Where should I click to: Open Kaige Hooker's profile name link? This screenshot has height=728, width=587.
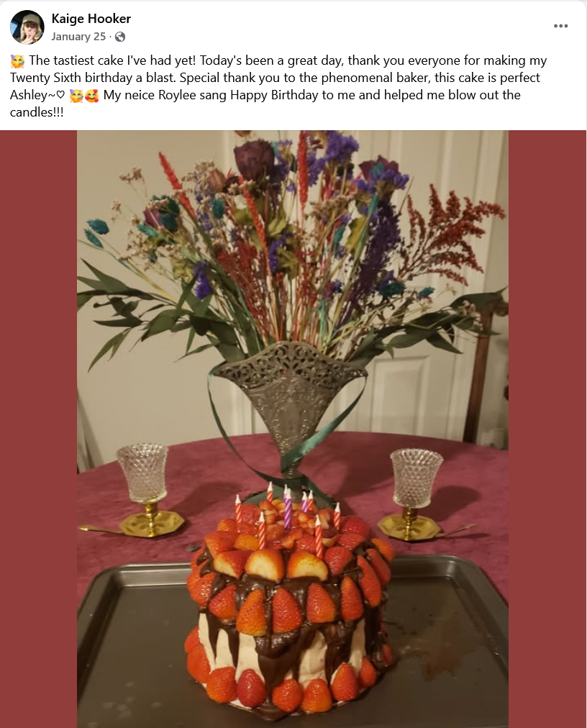point(91,19)
